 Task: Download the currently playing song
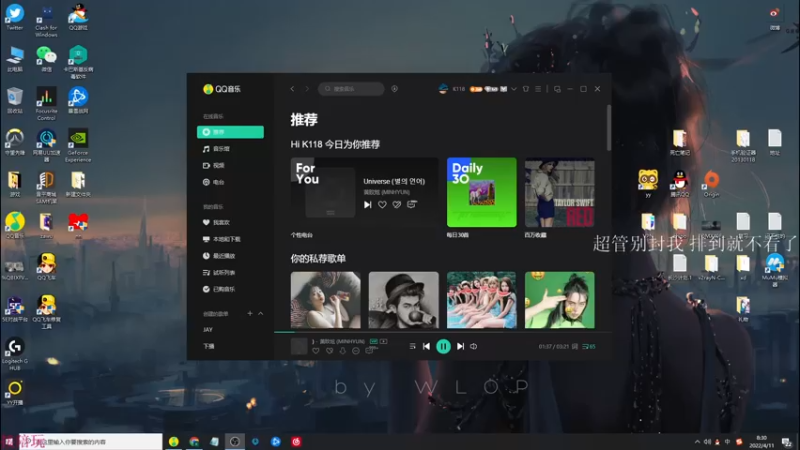click(x=342, y=351)
